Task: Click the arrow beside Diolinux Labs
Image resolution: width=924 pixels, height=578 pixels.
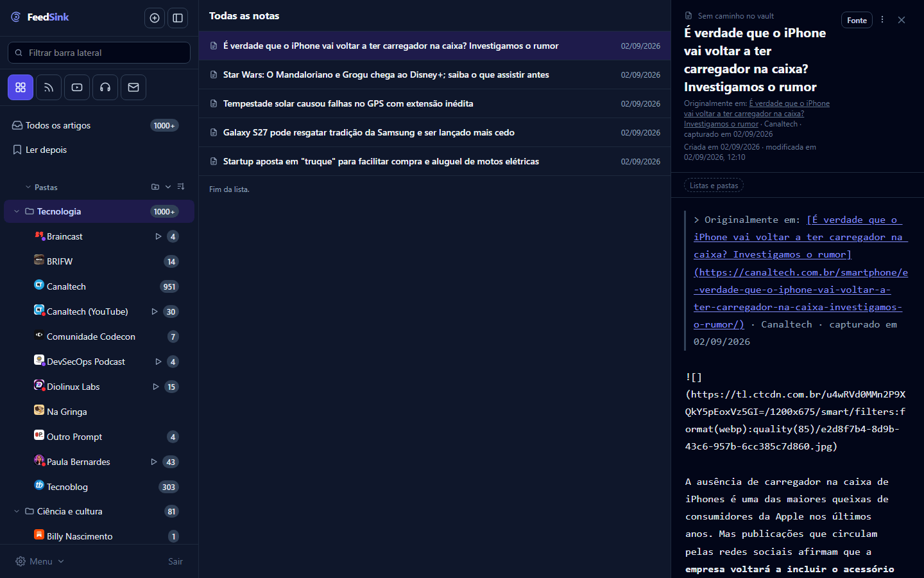Action: pos(156,387)
